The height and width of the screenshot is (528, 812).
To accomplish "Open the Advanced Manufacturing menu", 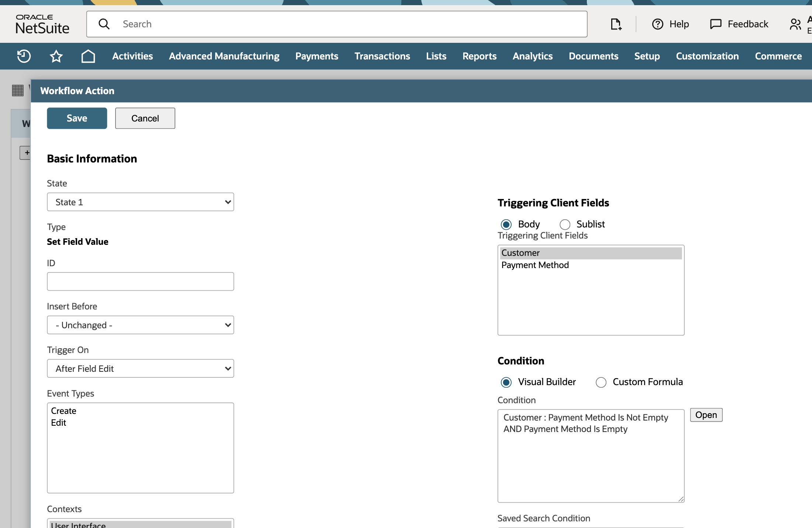I will pos(224,56).
